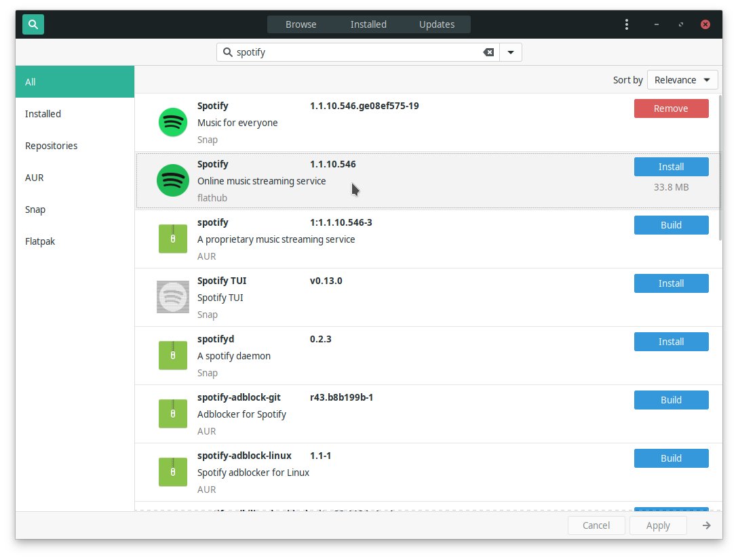Build spotify-adblock-linux
This screenshot has height=560, width=738.
tap(671, 458)
